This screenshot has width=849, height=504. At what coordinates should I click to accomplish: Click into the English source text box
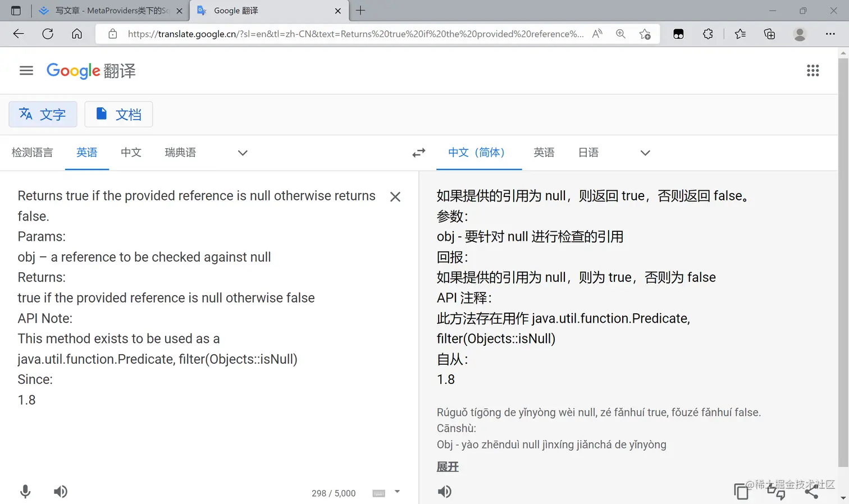(x=197, y=297)
